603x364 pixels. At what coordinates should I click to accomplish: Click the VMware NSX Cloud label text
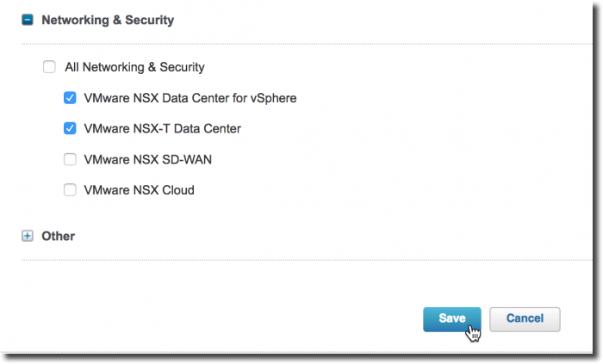click(139, 190)
